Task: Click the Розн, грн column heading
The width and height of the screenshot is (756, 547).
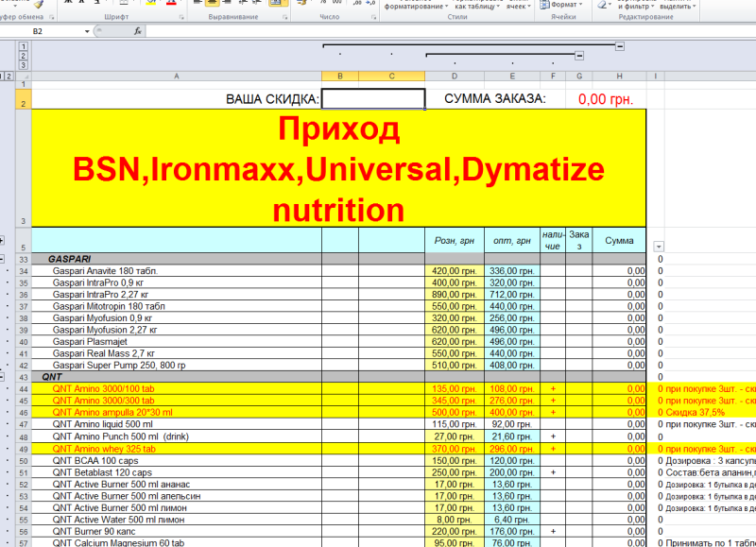Action: 455,241
